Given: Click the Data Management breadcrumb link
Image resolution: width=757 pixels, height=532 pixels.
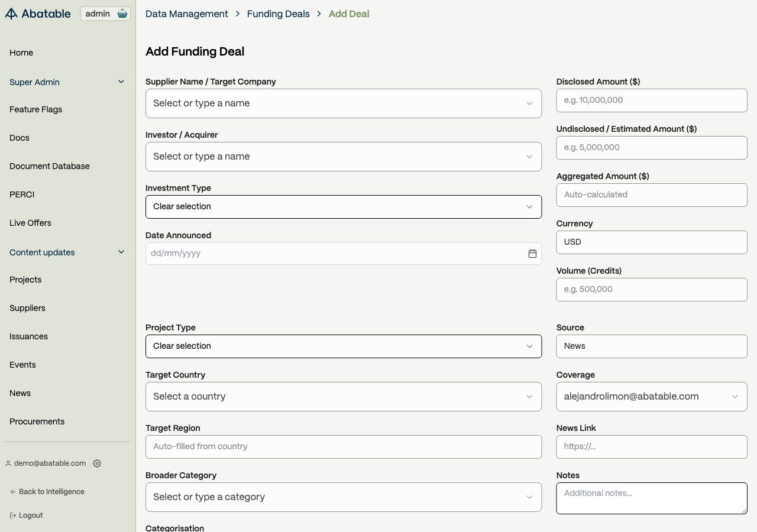Looking at the screenshot, I should click(186, 14).
